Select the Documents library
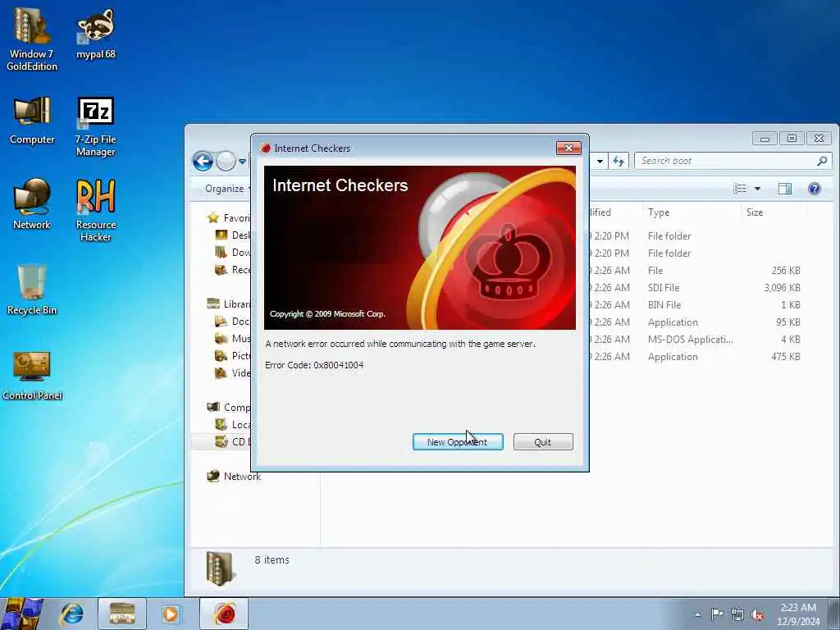This screenshot has width=840, height=630. (x=232, y=322)
